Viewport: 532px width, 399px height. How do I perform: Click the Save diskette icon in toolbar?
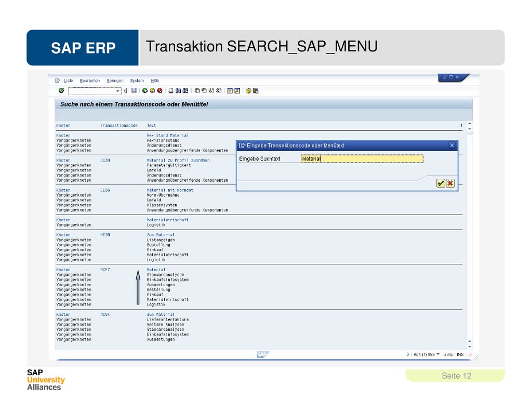tap(134, 90)
